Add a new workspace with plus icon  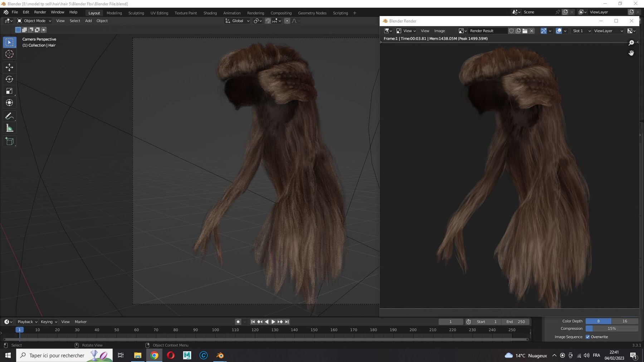click(355, 13)
